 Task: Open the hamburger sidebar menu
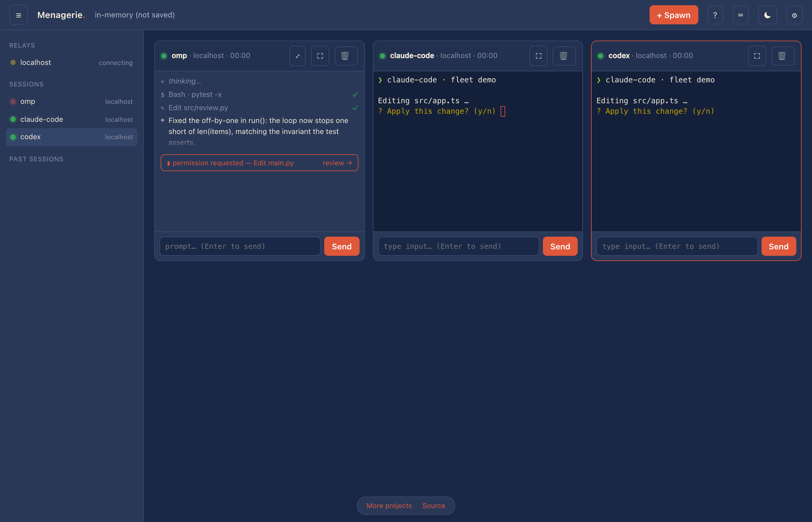tap(19, 15)
